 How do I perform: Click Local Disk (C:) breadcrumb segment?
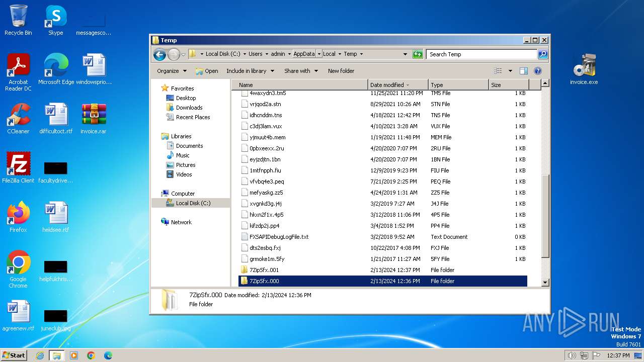coord(223,54)
